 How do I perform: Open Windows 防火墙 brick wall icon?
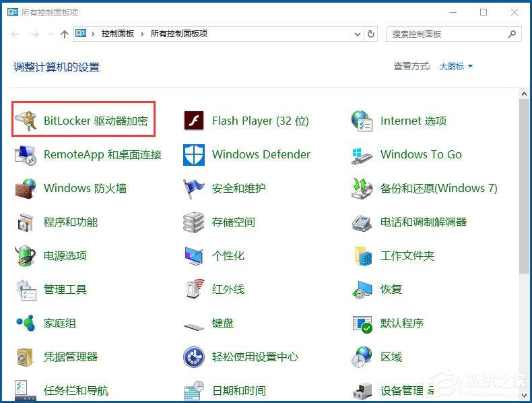[x=26, y=189]
